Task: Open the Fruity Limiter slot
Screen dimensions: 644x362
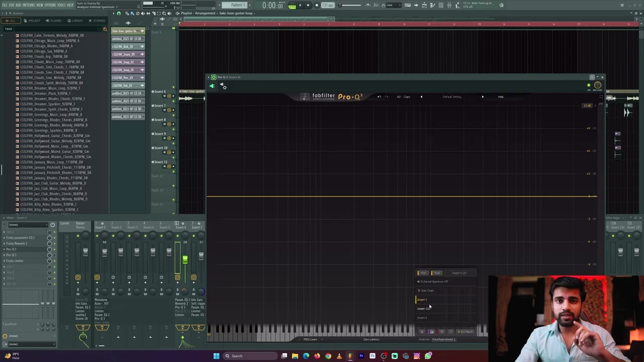Action: click(x=15, y=260)
